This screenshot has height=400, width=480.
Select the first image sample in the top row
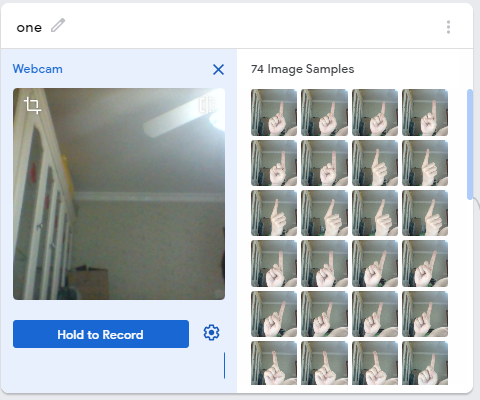[x=274, y=112]
